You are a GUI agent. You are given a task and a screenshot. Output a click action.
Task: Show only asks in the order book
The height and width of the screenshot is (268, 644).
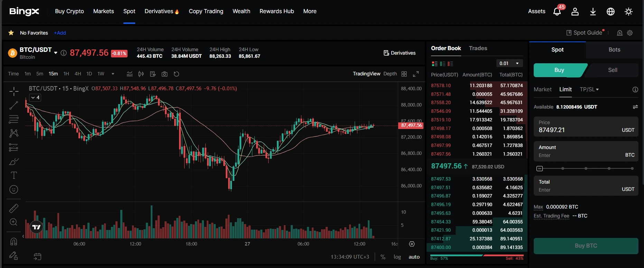click(x=450, y=64)
